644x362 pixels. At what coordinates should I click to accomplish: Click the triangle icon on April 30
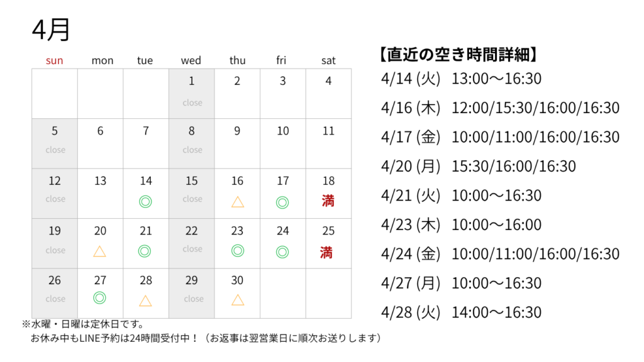pos(237,300)
